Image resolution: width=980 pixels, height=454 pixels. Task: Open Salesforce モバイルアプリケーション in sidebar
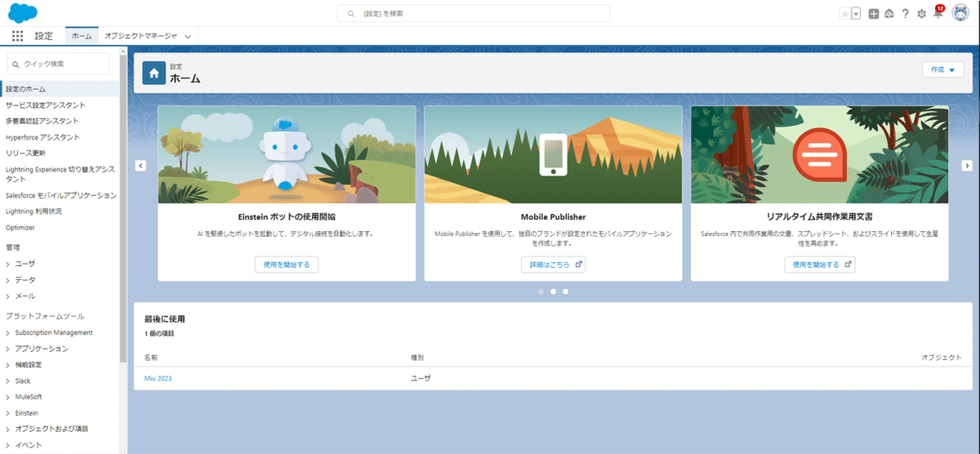[61, 196]
